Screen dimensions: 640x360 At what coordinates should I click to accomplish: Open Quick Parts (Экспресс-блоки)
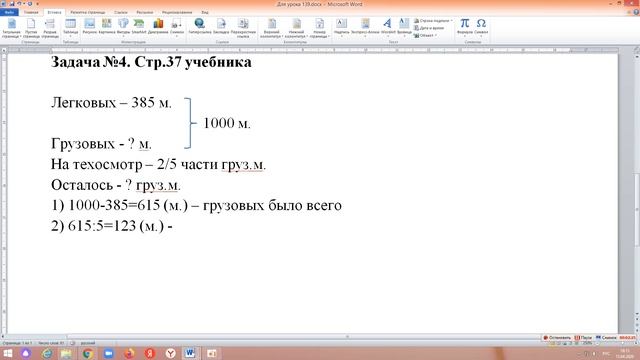[365, 27]
